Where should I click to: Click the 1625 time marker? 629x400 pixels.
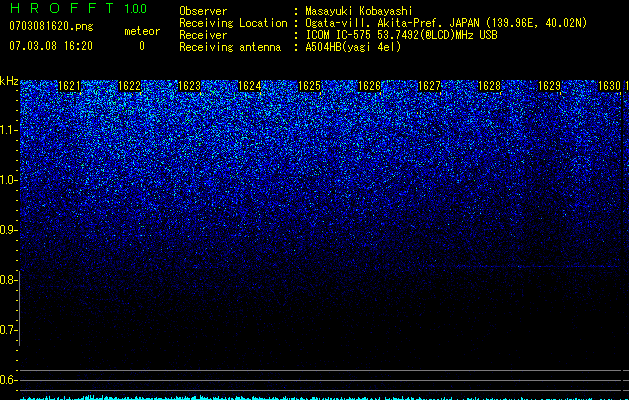(x=310, y=86)
